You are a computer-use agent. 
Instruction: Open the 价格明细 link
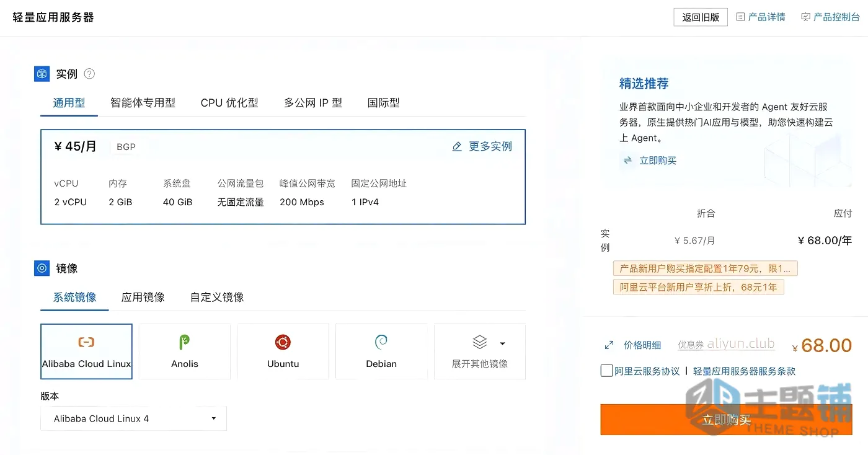tap(642, 345)
